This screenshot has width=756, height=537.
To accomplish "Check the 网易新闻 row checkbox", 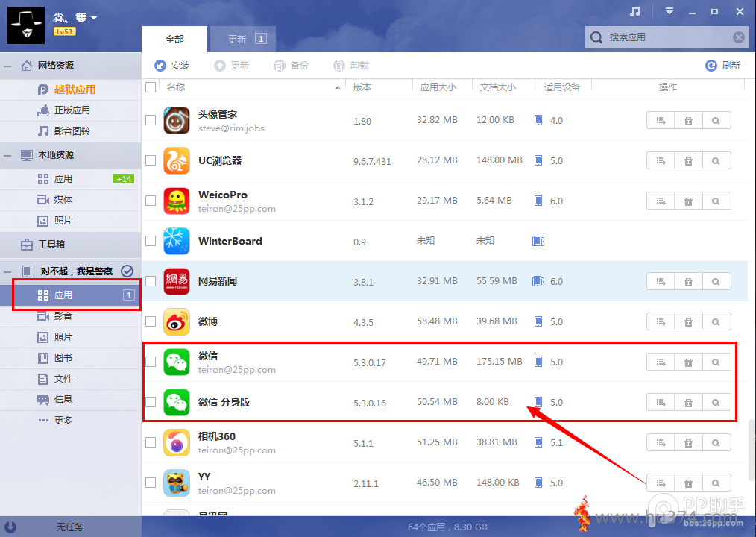I will tap(151, 281).
